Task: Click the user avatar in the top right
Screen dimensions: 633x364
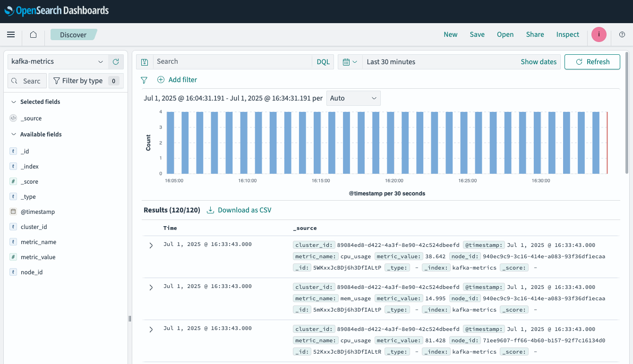Action: (x=599, y=34)
